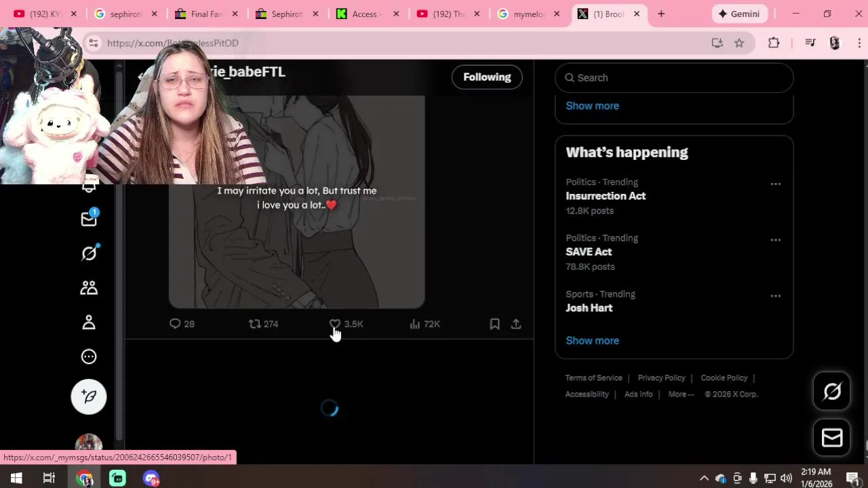Expand the footer More menu

[x=681, y=394]
